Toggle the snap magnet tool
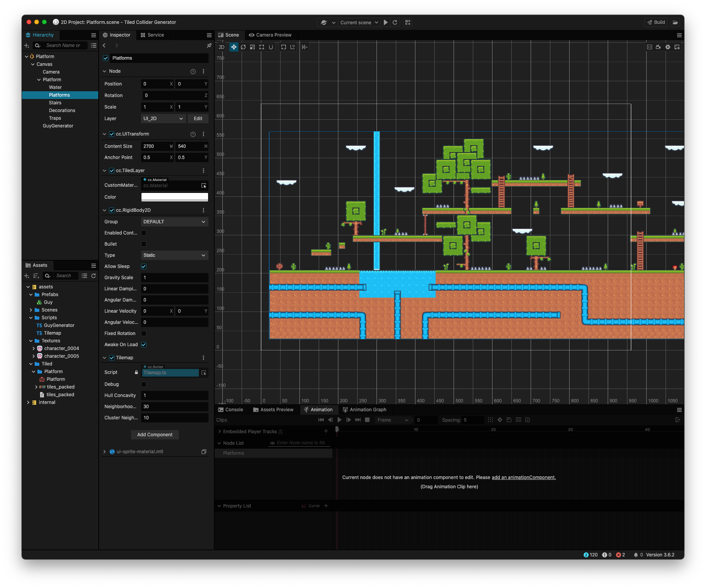706x588 pixels. (x=271, y=47)
